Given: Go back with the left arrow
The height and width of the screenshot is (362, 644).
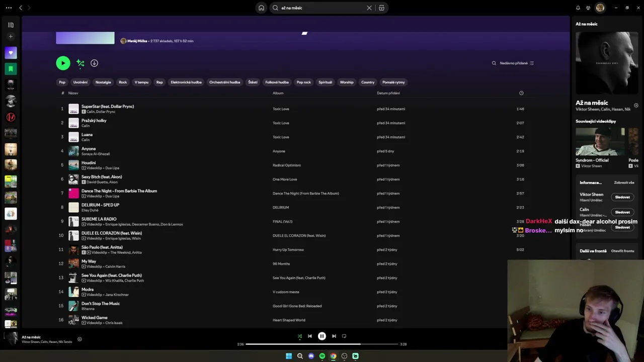Looking at the screenshot, I should pyautogui.click(x=21, y=8).
